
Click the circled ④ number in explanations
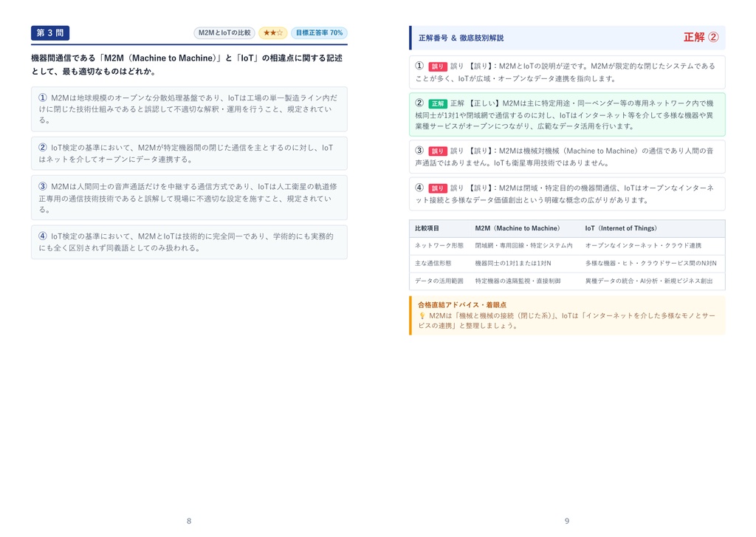(x=419, y=187)
